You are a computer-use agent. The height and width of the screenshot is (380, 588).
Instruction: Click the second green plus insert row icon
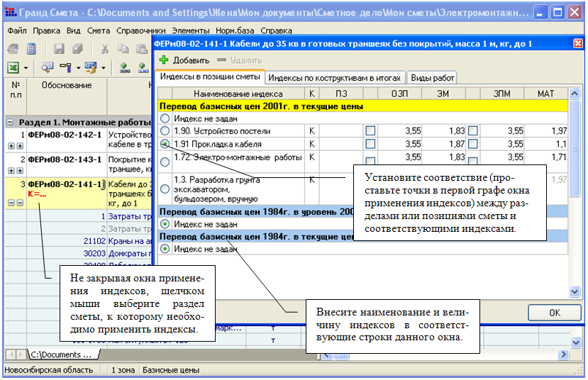[143, 67]
